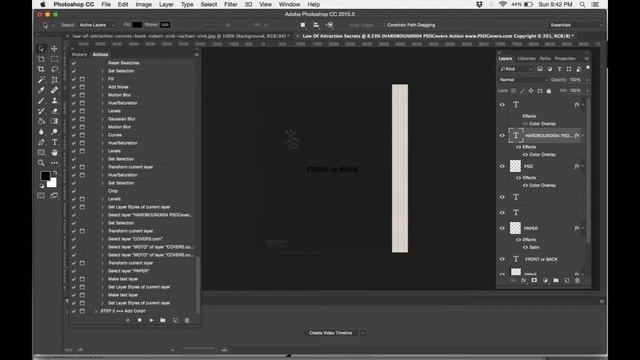This screenshot has height=360, width=640.
Task: Open the Spotlight search icon in menu bar
Action: pyautogui.click(x=582, y=4)
